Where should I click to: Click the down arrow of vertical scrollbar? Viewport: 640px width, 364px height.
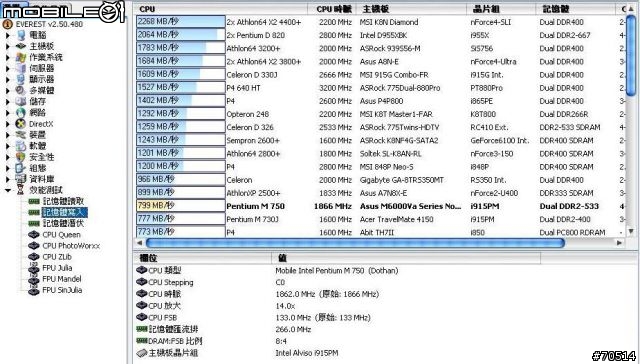tap(631, 231)
